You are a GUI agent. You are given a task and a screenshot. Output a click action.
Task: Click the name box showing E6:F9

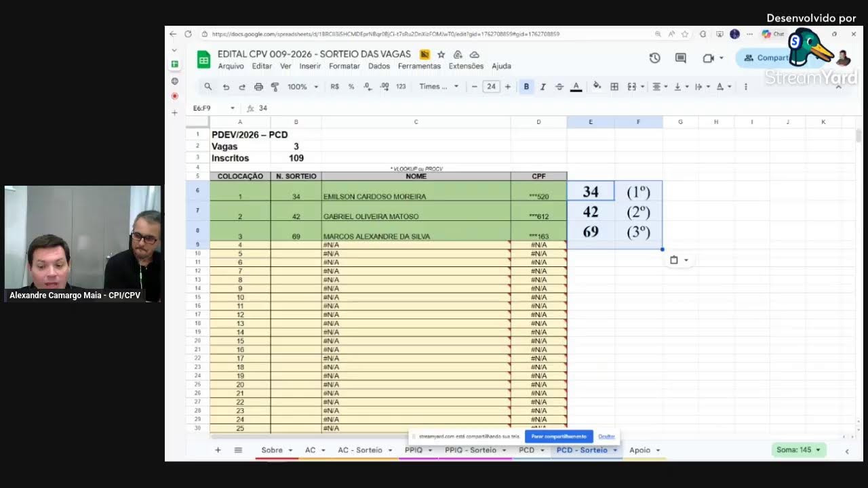[214, 108]
